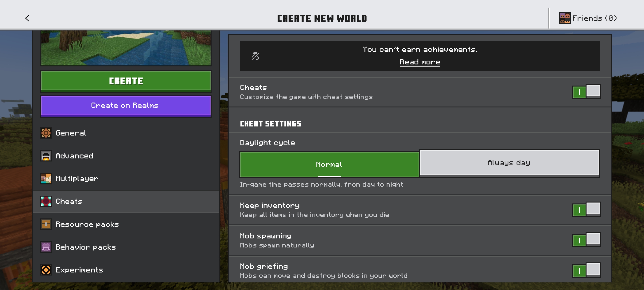Turn off Keep inventory switch
This screenshot has height=290, width=644.
(x=586, y=209)
